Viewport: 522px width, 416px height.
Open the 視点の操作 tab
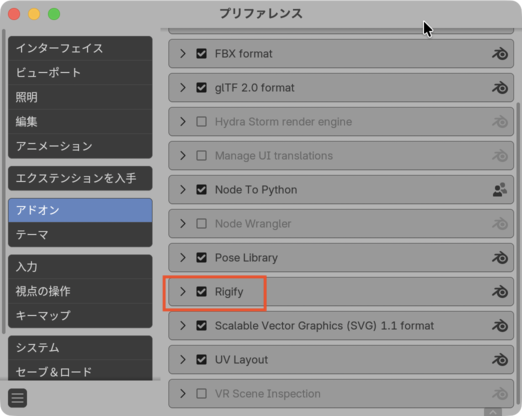[80, 291]
